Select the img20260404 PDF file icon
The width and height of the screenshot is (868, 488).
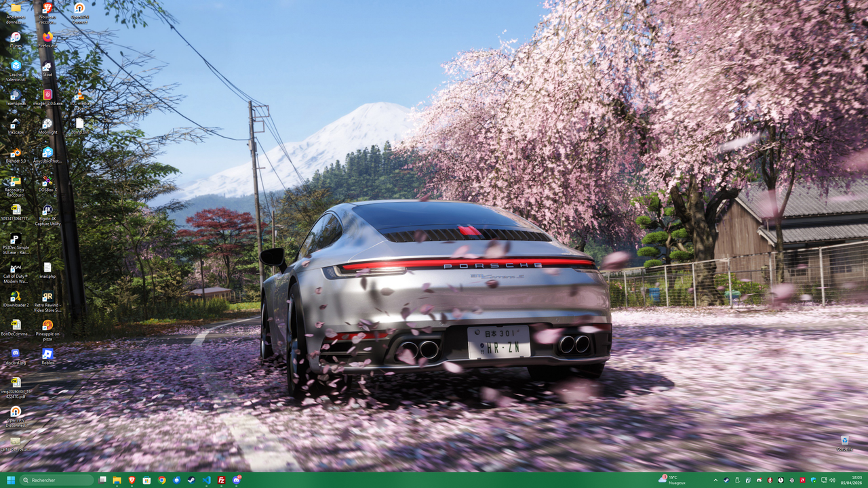15,388
